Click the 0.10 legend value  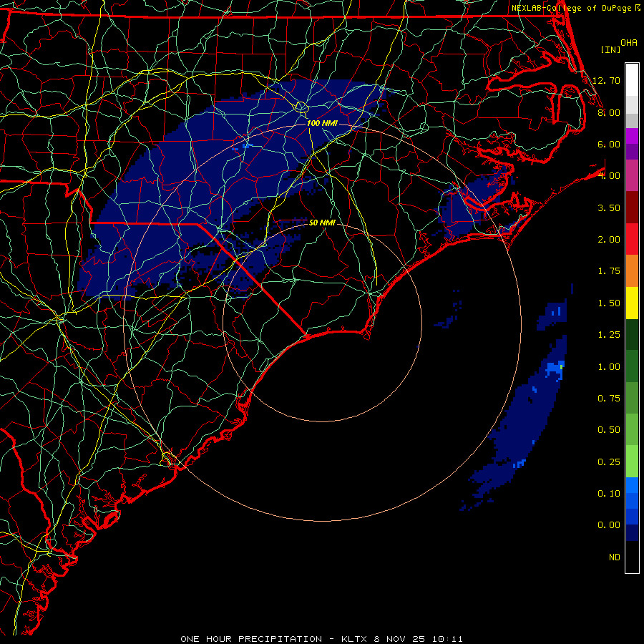coord(609,494)
